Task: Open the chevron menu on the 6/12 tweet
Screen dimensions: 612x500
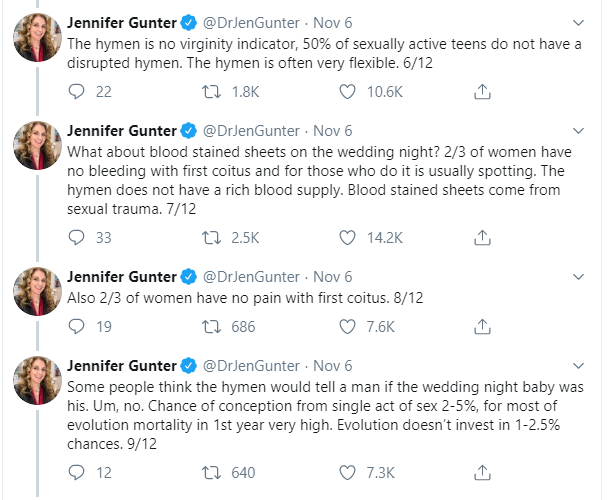Action: (578, 23)
